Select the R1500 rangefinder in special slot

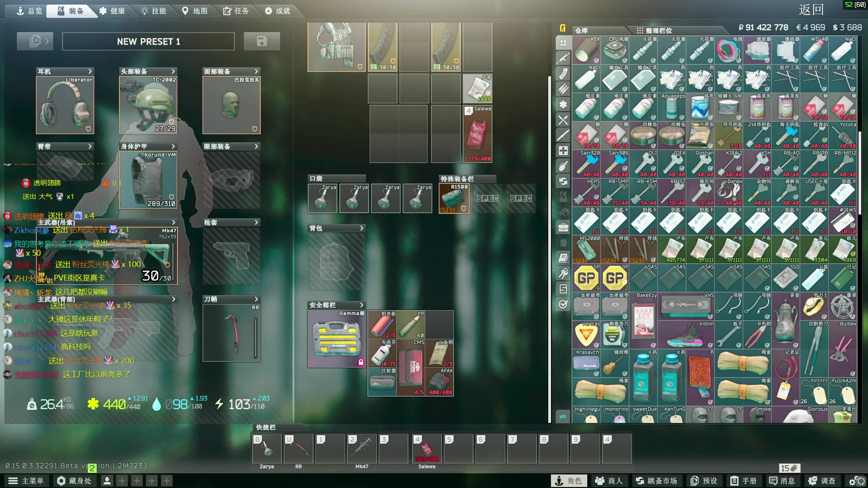(454, 199)
